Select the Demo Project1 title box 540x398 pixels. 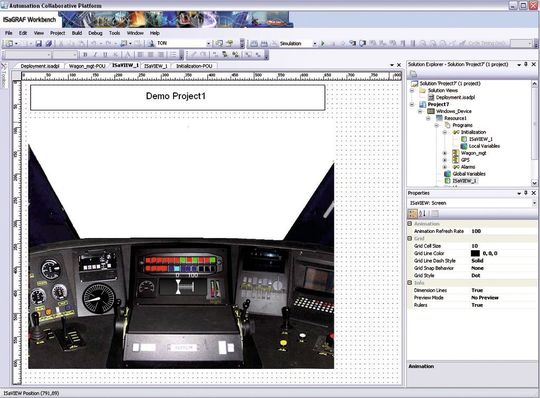(177, 97)
